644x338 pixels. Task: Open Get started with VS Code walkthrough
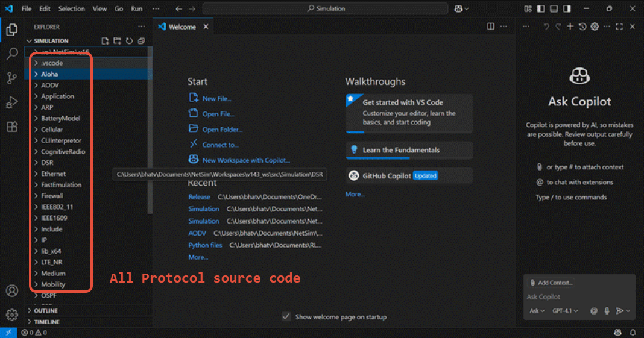[409, 113]
